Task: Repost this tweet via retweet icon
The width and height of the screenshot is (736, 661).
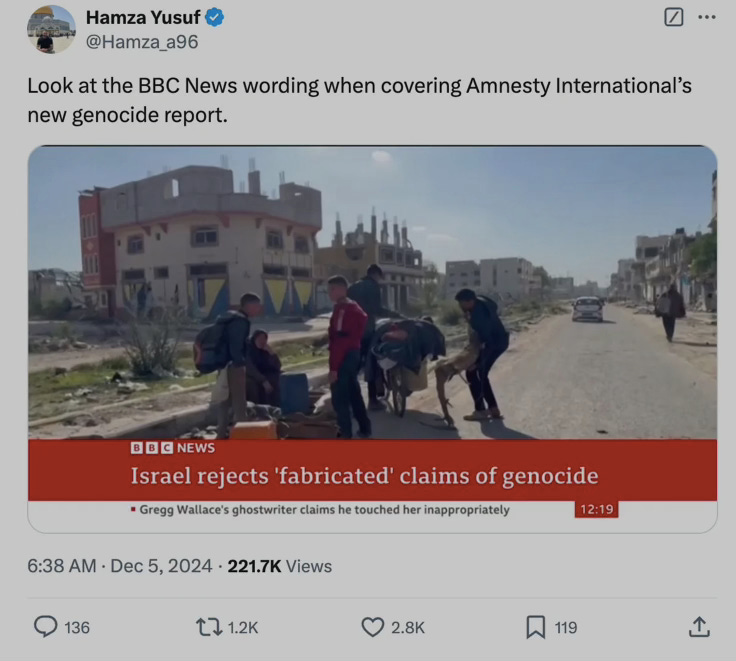Action: point(209,627)
